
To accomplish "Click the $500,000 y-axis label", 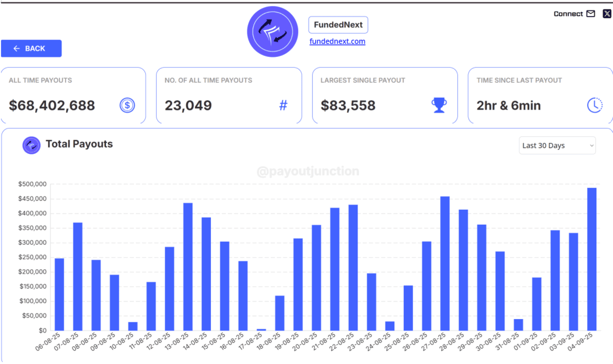I will 32,184.
